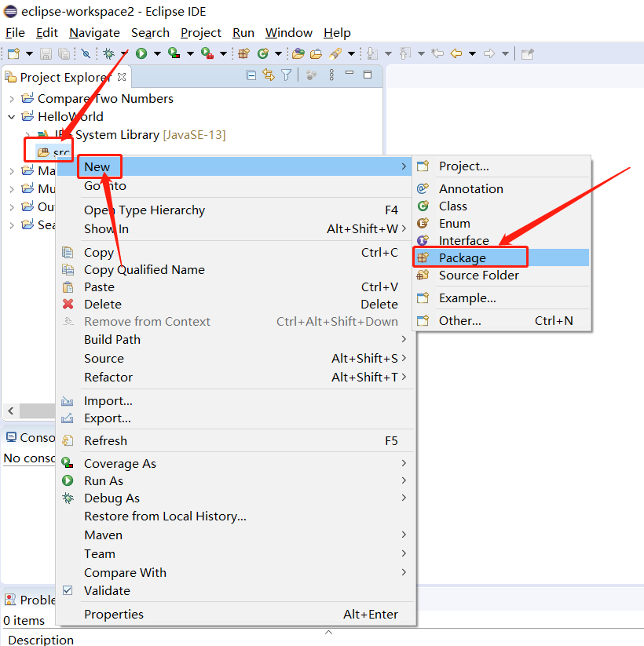Viewport: 644px width, 646px height.
Task: Select Other... in the New submenu
Action: (501, 320)
